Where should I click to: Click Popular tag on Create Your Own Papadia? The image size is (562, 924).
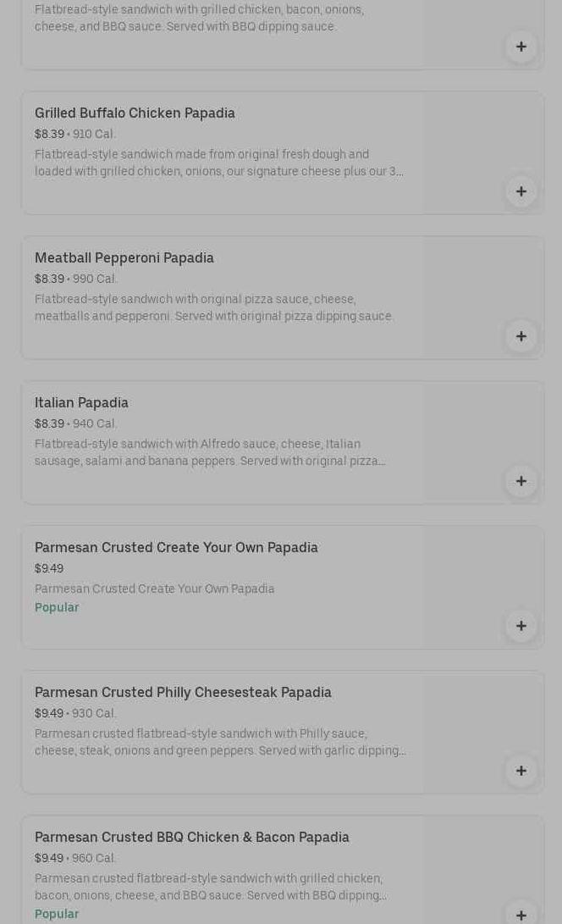pos(57,607)
